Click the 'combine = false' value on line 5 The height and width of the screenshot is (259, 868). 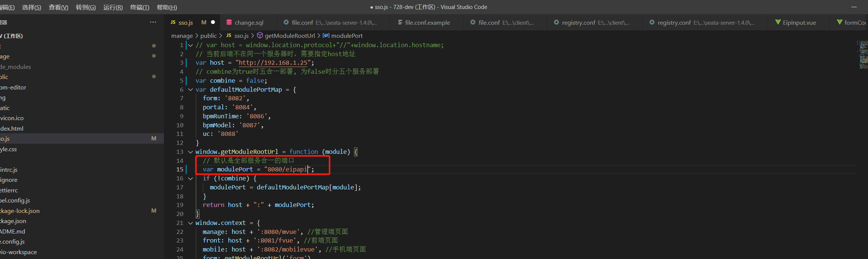(256, 80)
